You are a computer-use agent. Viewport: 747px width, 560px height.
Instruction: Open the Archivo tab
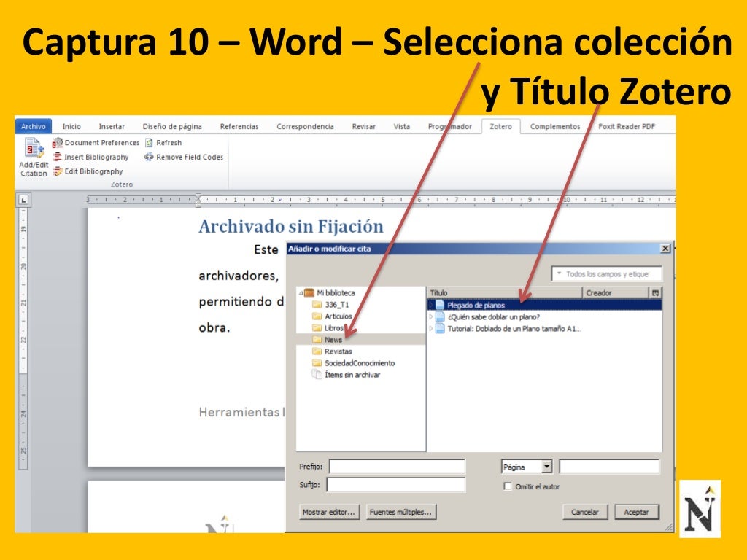point(34,126)
